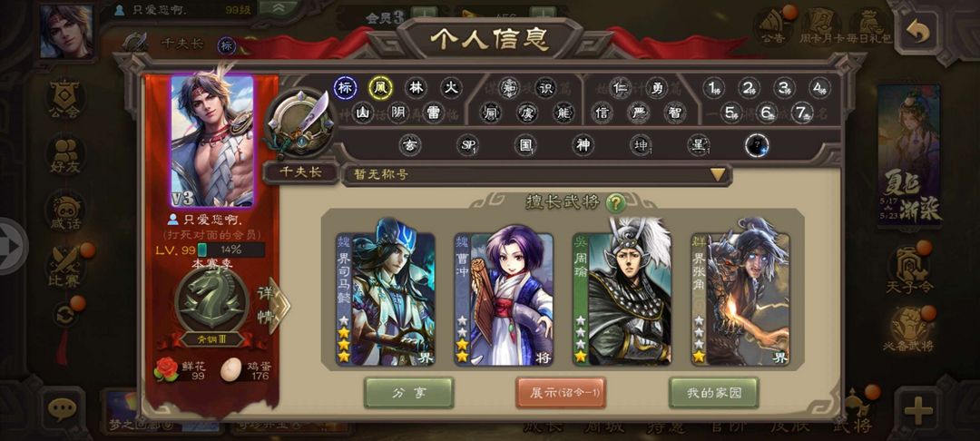Expand the left edge side-panel arrow
Screen dimensions: 980x441
(13, 246)
